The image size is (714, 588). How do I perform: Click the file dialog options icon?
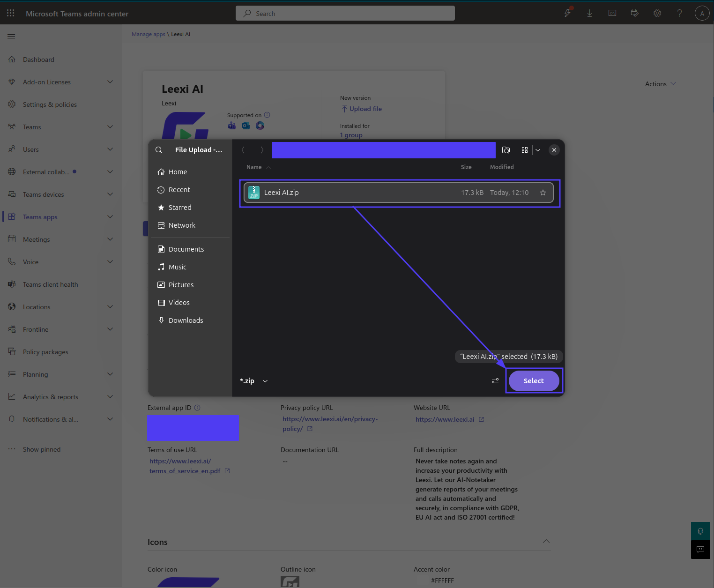(495, 381)
